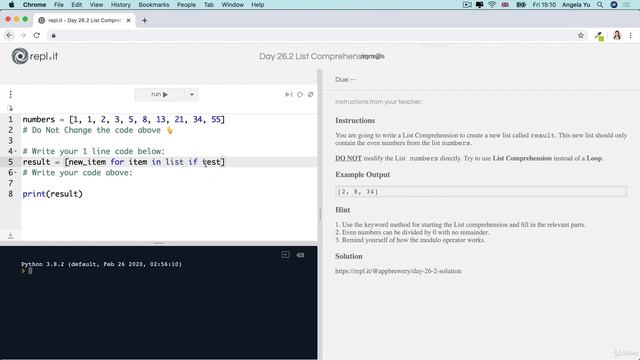Click the vertical panel splitter handle
640x360 pixels.
click(320, 214)
